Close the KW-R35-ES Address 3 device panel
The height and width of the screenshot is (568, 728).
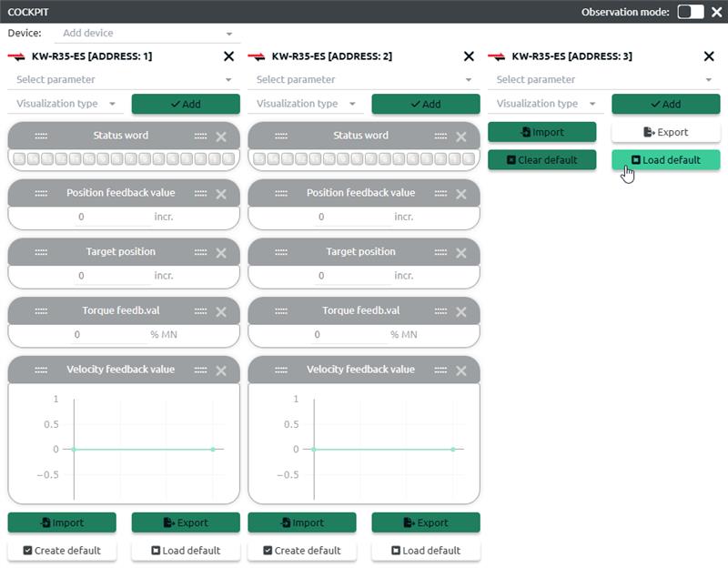click(x=709, y=56)
